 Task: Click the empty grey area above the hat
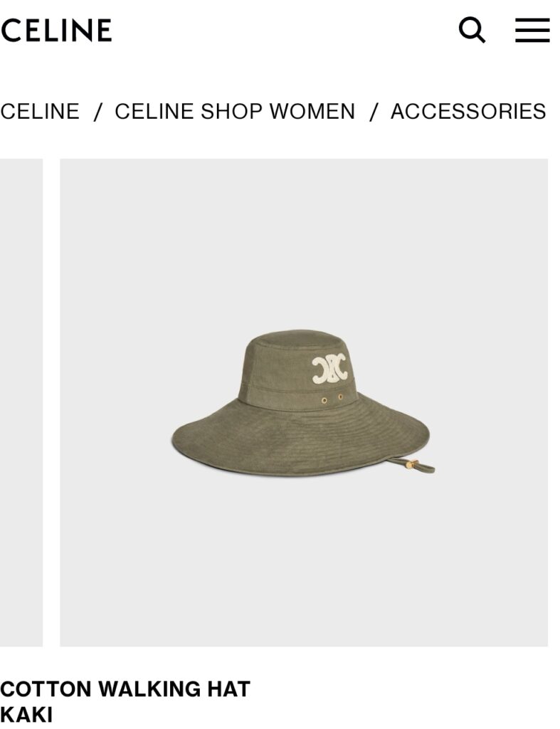pyautogui.click(x=303, y=242)
